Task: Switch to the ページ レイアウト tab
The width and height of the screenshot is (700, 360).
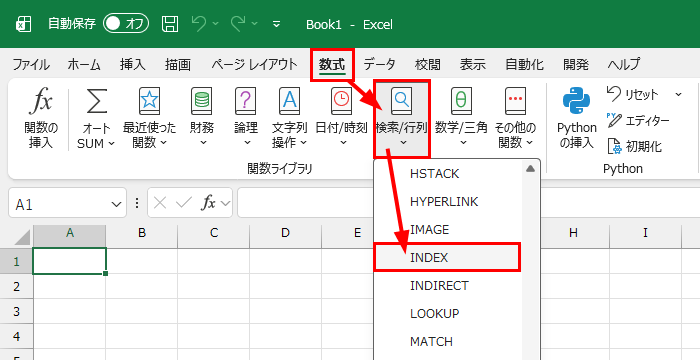Action: (254, 65)
